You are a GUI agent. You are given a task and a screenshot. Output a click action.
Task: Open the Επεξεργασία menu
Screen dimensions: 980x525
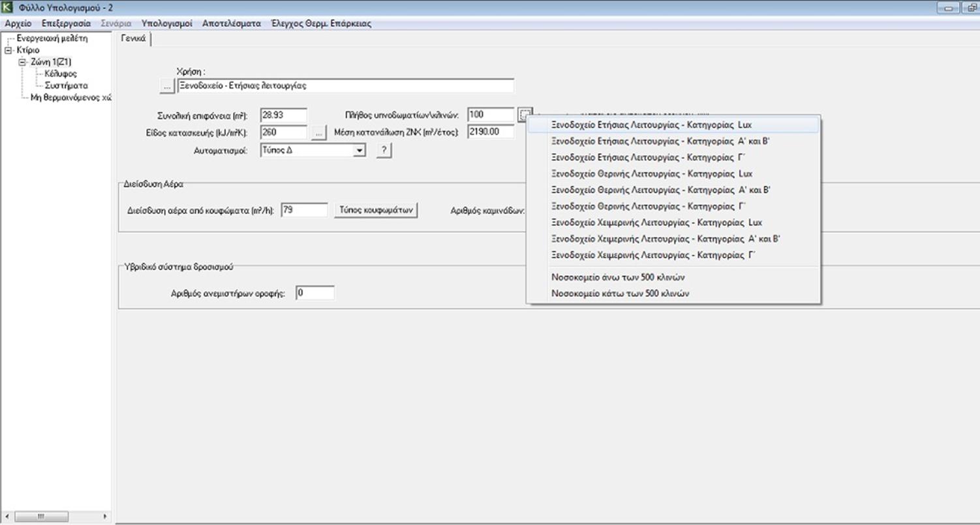click(x=67, y=23)
